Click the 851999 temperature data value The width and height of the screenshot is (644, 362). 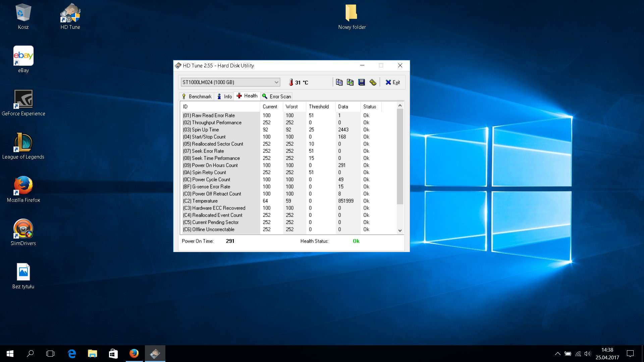(346, 201)
